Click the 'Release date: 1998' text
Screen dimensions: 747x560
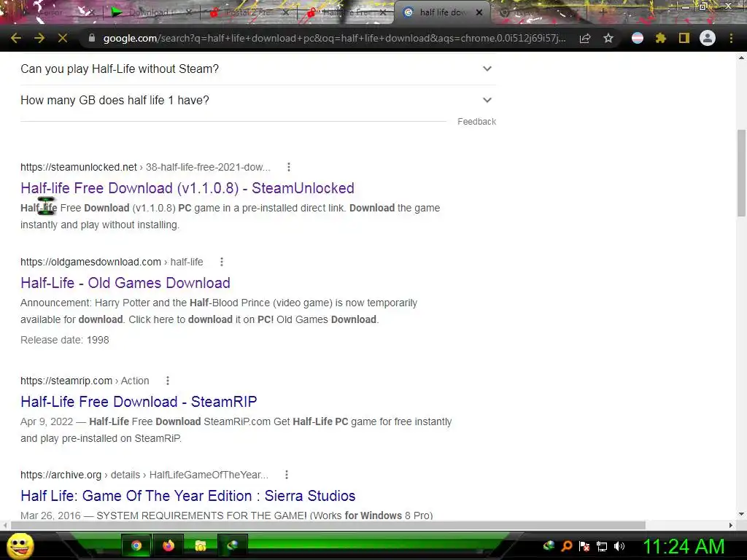(65, 340)
